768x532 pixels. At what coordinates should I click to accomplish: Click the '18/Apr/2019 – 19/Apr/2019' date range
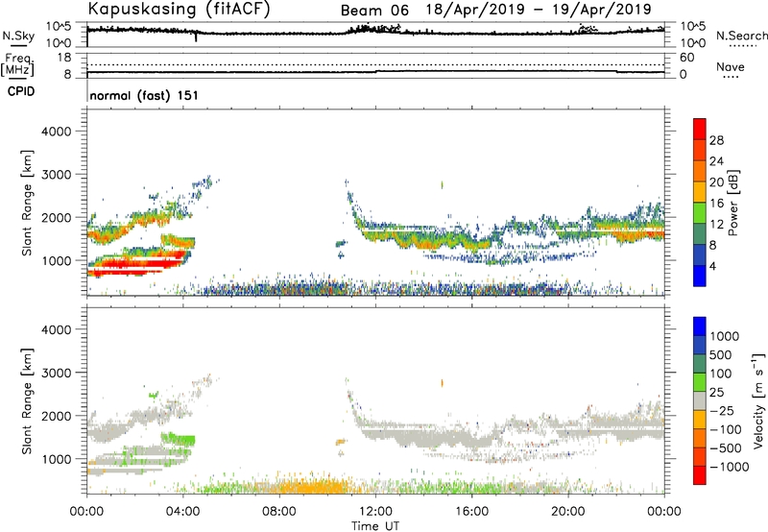(539, 10)
